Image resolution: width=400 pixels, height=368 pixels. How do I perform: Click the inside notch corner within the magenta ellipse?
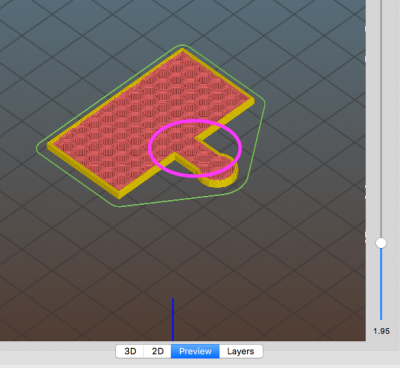pyautogui.click(x=196, y=137)
